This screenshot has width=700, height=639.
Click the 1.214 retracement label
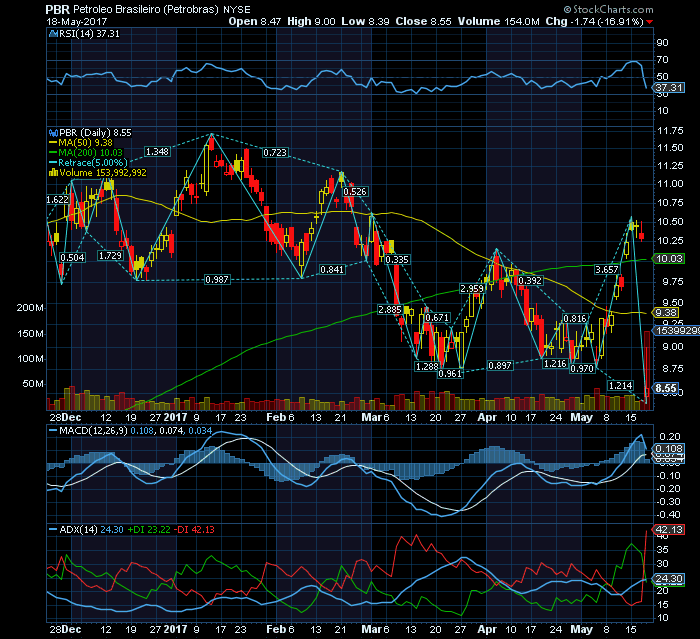tap(621, 385)
